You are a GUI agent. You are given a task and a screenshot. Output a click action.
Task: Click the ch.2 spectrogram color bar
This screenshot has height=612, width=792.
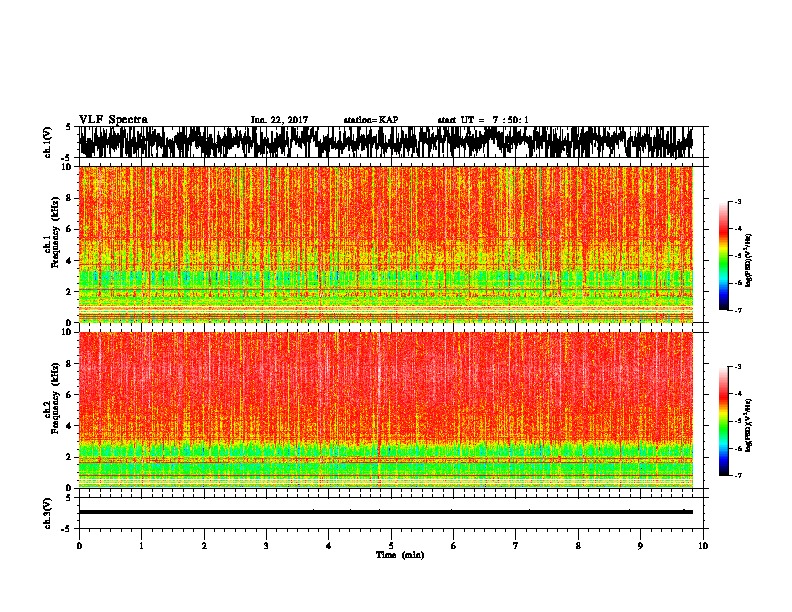pyautogui.click(x=723, y=421)
